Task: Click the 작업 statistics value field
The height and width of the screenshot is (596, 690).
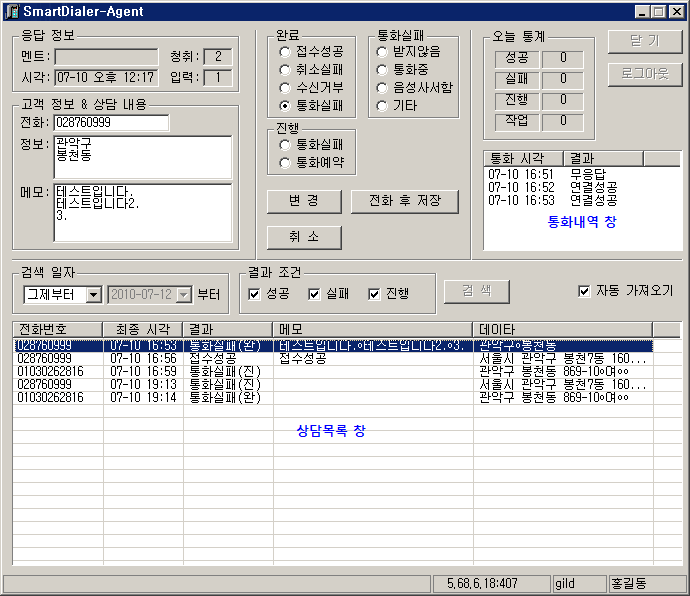Action: tap(563, 122)
